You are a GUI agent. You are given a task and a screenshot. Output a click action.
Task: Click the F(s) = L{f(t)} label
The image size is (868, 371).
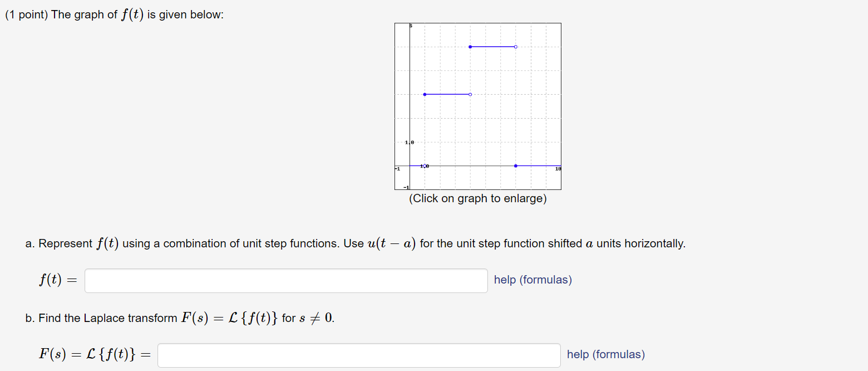pyautogui.click(x=92, y=355)
